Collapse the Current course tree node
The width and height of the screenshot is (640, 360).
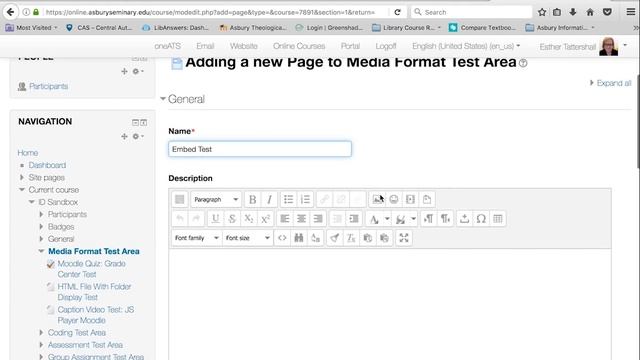coord(22,189)
